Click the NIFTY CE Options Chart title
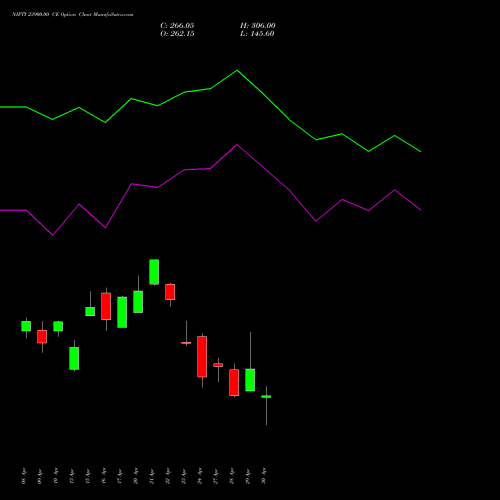The width and height of the screenshot is (500, 500). (73, 15)
